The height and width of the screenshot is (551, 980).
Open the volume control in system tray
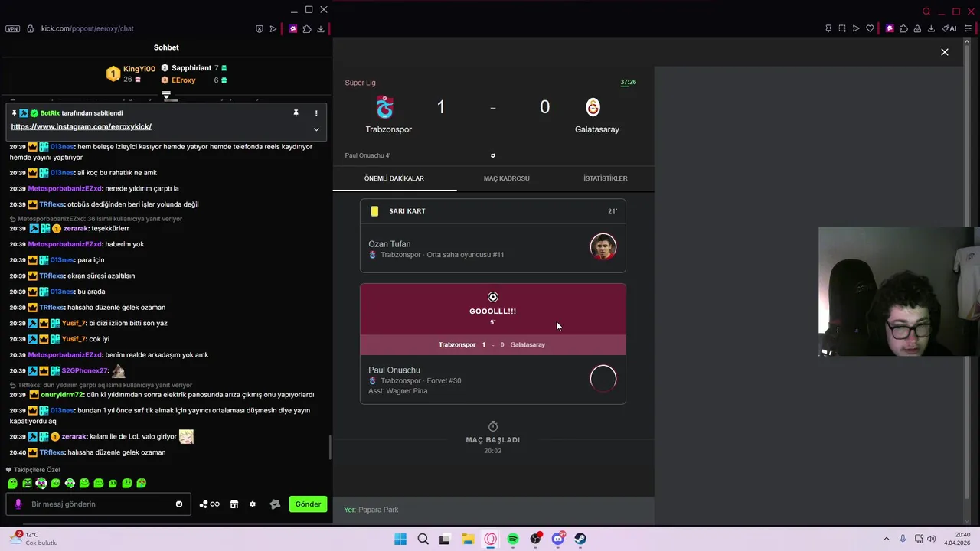click(x=932, y=539)
